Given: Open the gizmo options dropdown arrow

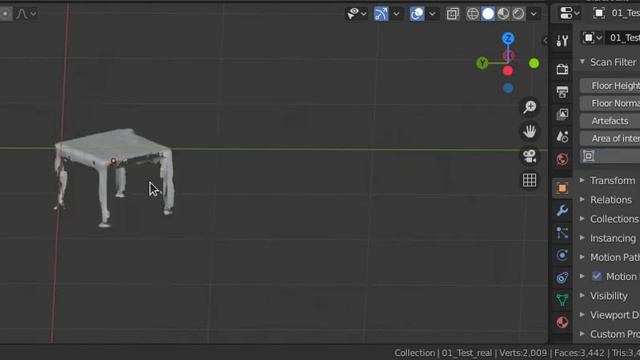Looking at the screenshot, I should tap(396, 14).
